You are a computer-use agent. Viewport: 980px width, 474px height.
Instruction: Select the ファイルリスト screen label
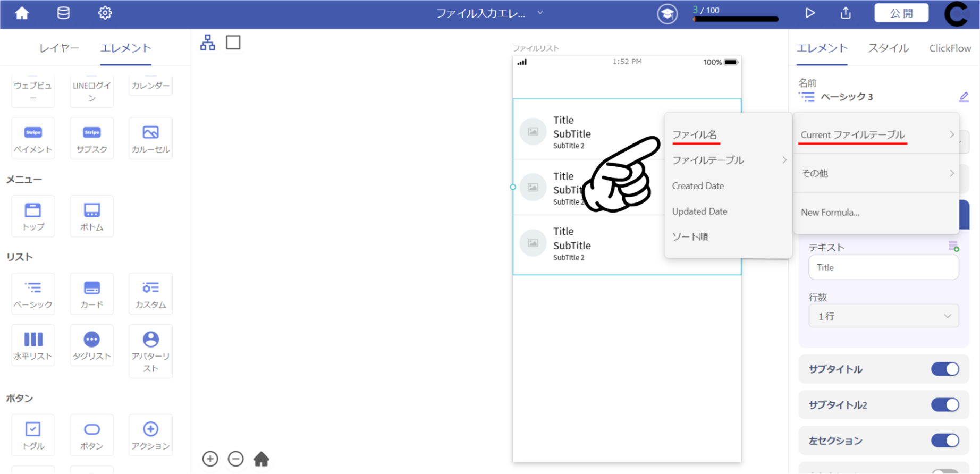click(536, 48)
